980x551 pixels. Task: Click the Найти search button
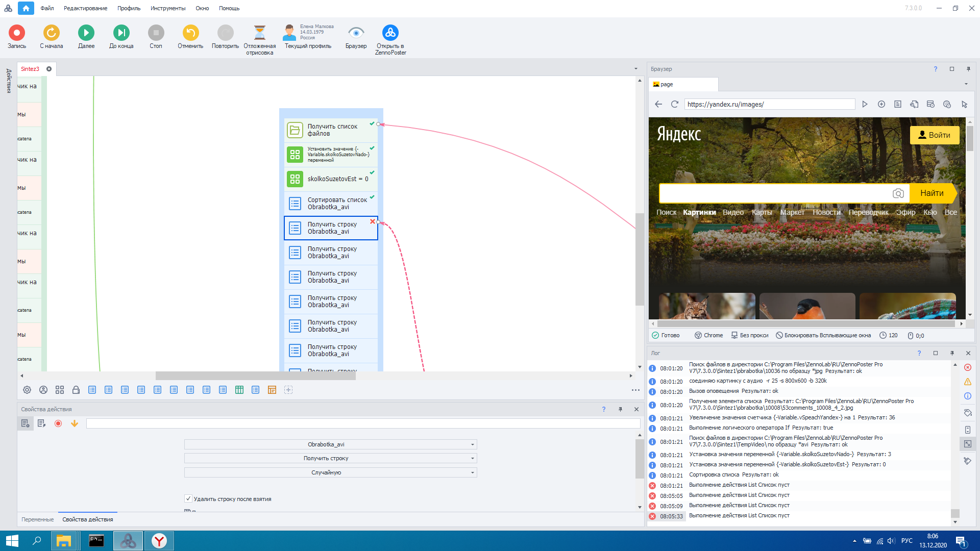(x=931, y=193)
